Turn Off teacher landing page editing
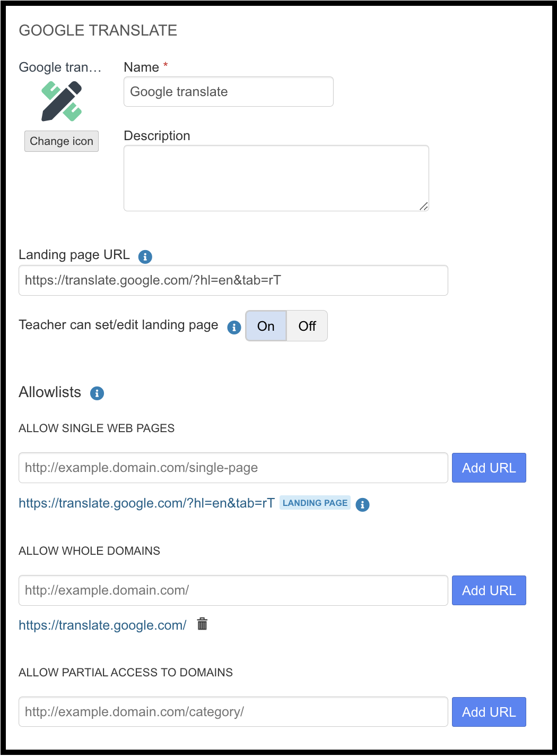The height and width of the screenshot is (756, 557). [307, 325]
